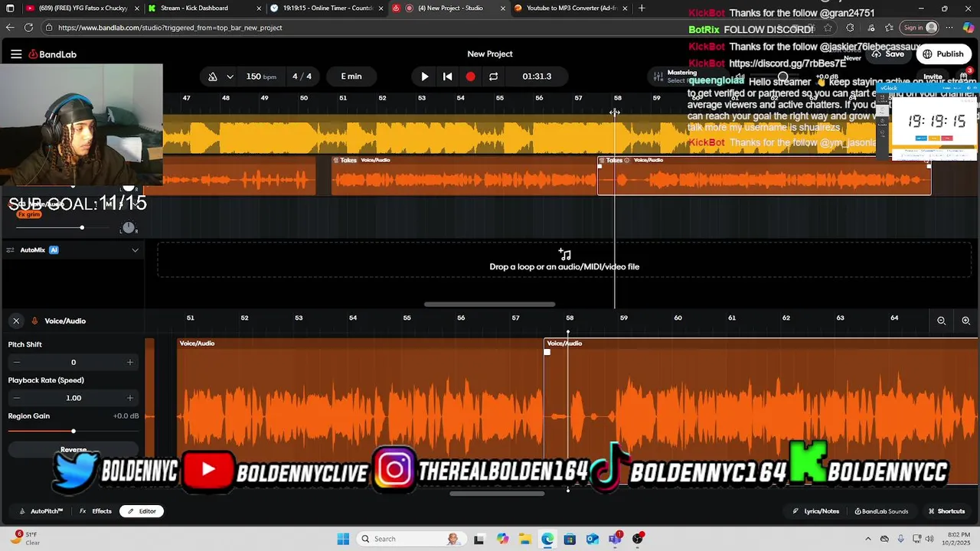Switch to the AutoPitch tab
The width and height of the screenshot is (980, 551).
[41, 511]
